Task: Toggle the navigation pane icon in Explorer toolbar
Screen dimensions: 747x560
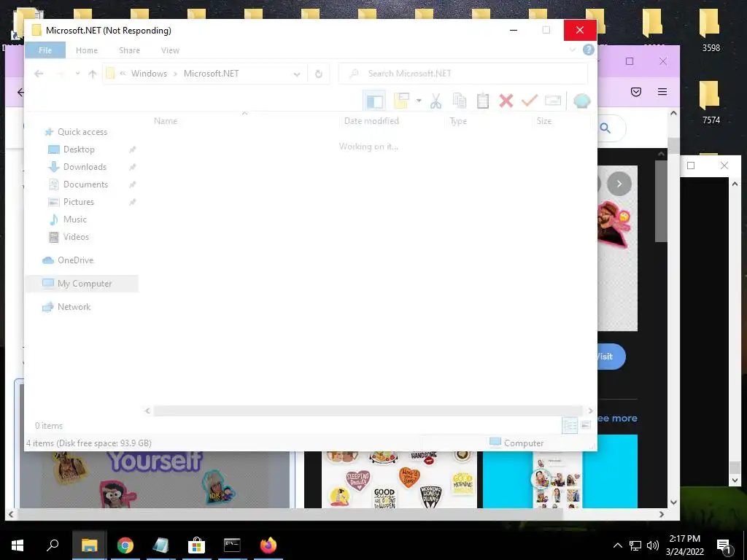Action: tap(374, 101)
